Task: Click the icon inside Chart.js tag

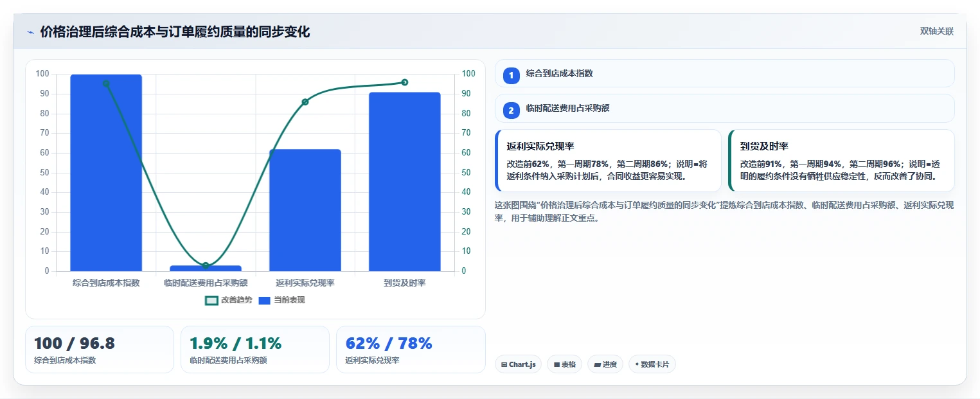Action: pyautogui.click(x=504, y=364)
